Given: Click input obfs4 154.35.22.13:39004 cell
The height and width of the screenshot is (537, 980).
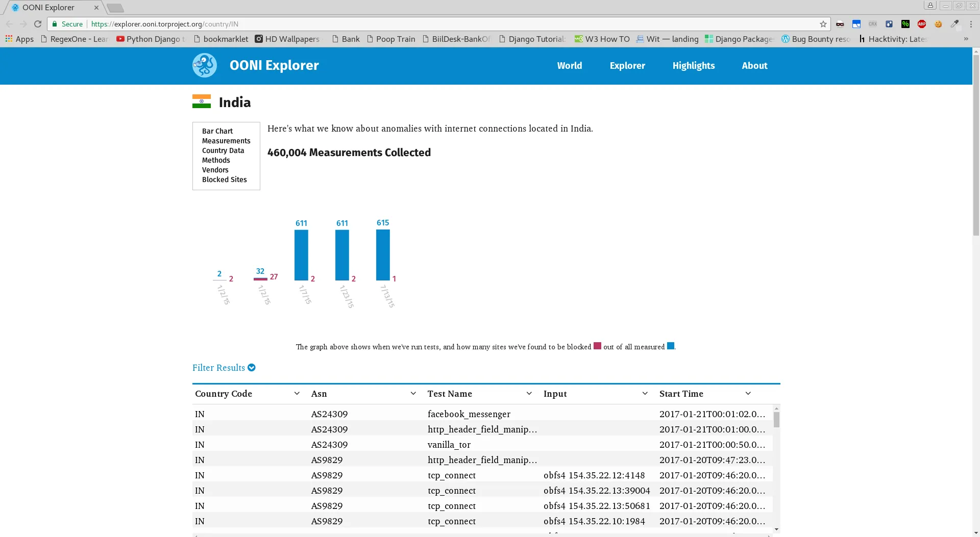Looking at the screenshot, I should (597, 490).
